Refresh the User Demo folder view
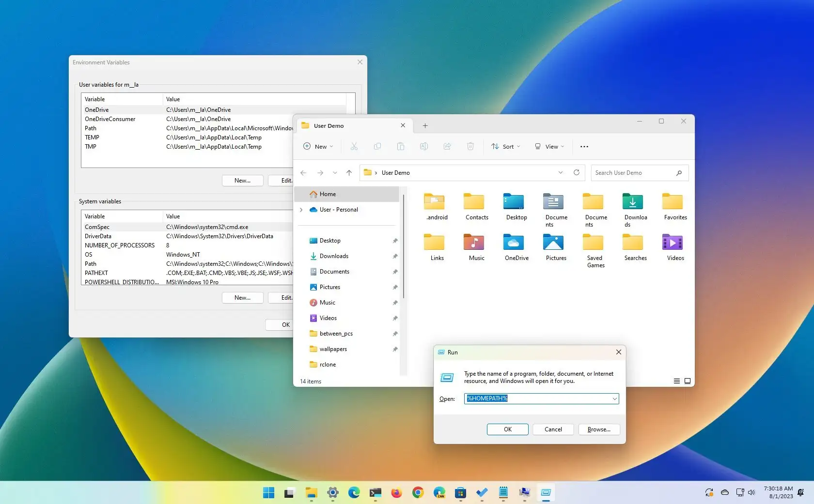The width and height of the screenshot is (814, 504). pyautogui.click(x=576, y=172)
